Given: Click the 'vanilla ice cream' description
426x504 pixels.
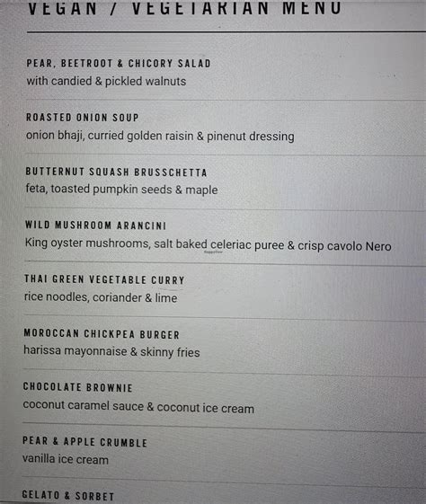Looking at the screenshot, I should coord(66,459).
